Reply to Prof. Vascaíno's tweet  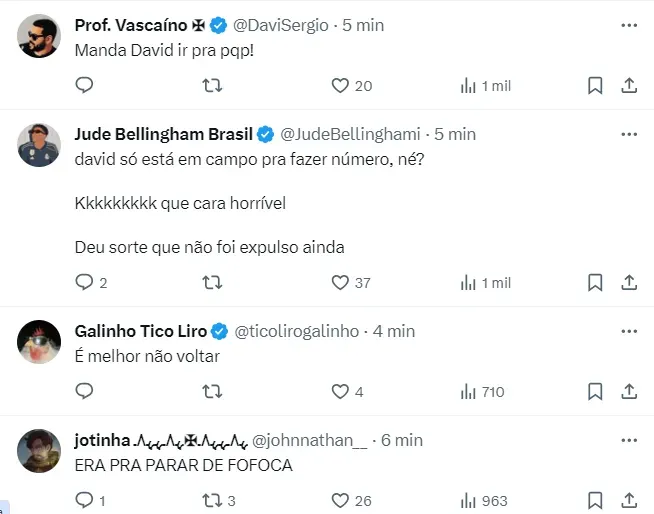click(84, 86)
